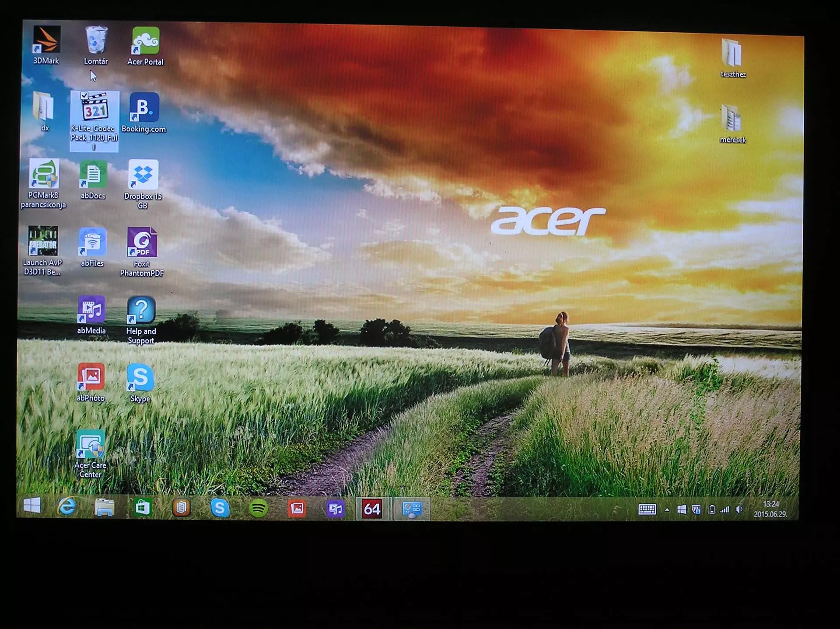Screen dimensions: 840x629
Task: Open abPhoto from the taskbar
Action: click(x=297, y=509)
